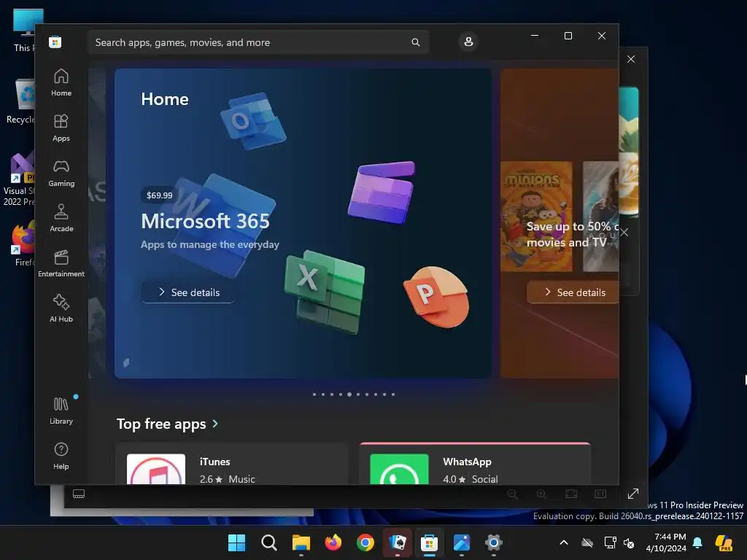The width and height of the screenshot is (747, 560).
Task: Open the Entertainment section
Action: [x=61, y=264]
